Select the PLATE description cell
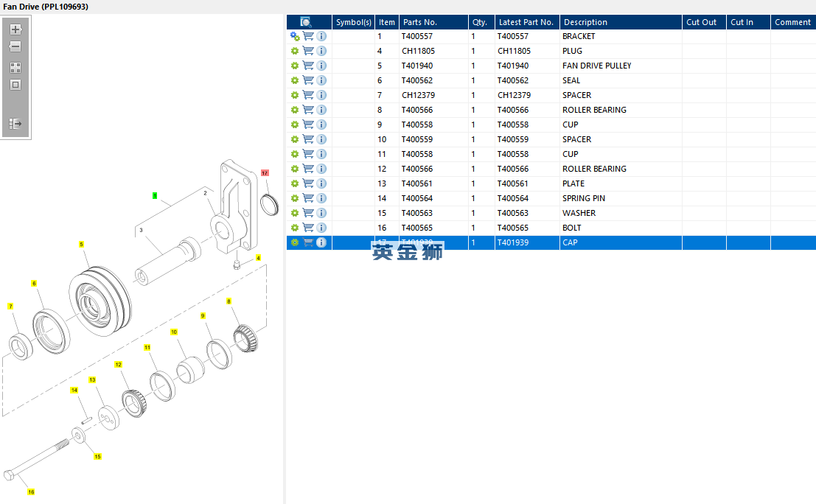Screen dimensions: 816x504 tap(621, 183)
